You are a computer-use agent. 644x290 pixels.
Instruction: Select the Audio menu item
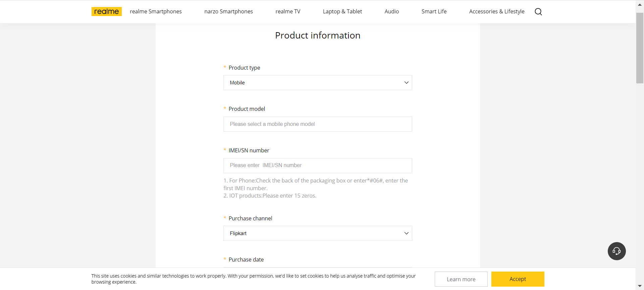point(392,11)
